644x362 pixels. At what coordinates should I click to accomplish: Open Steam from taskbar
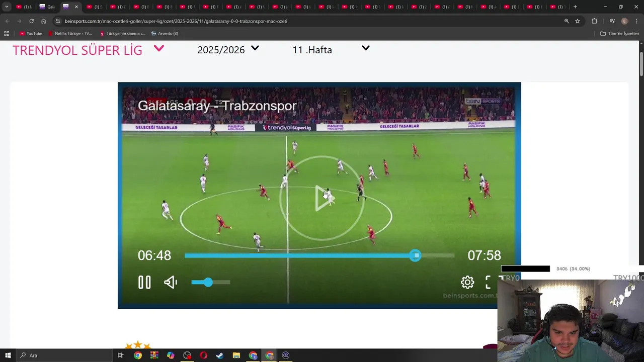click(220, 355)
